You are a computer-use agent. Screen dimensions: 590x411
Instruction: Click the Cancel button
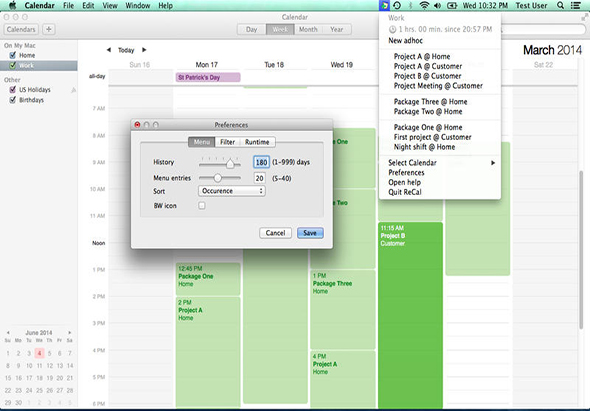coord(275,233)
